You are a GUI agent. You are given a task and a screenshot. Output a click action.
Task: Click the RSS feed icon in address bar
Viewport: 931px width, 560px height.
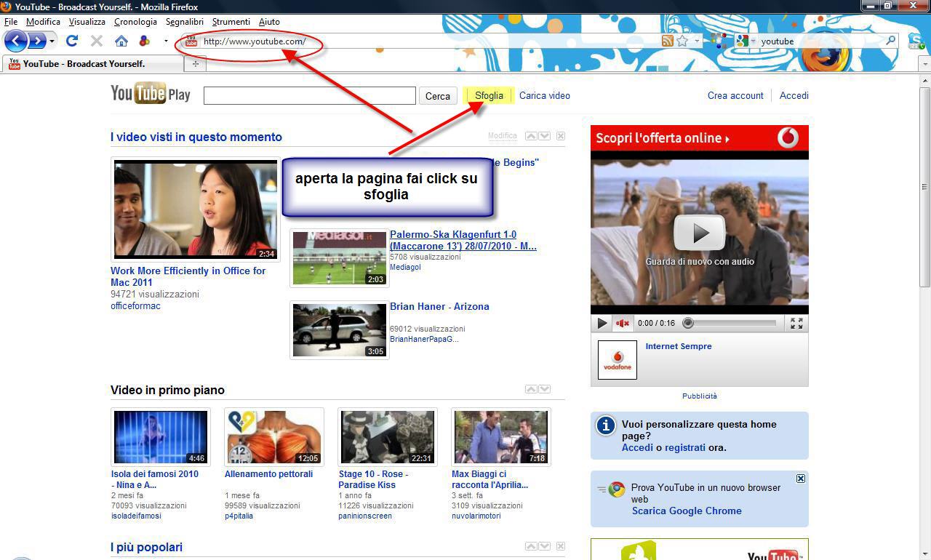point(667,41)
